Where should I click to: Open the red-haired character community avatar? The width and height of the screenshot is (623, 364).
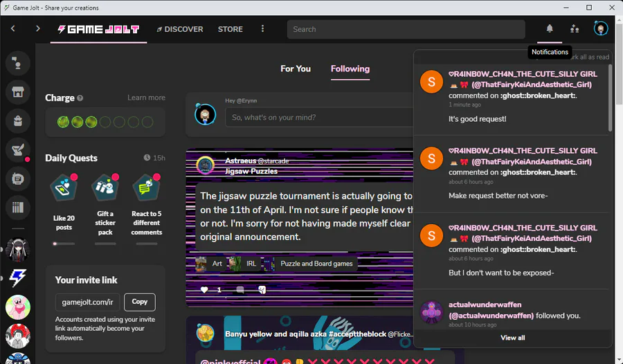click(18, 336)
